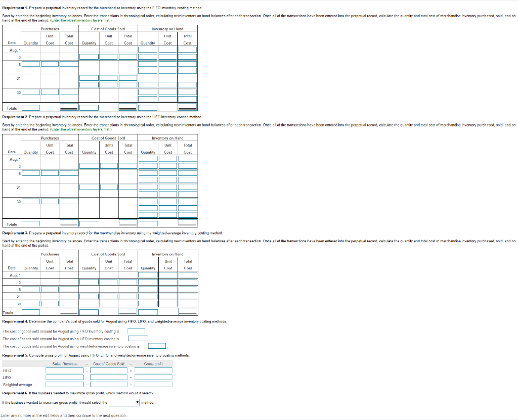Focus LIFO Sales Revenue field in Requirement 5
Image resolution: width=518 pixels, height=420 pixels.
(x=64, y=378)
